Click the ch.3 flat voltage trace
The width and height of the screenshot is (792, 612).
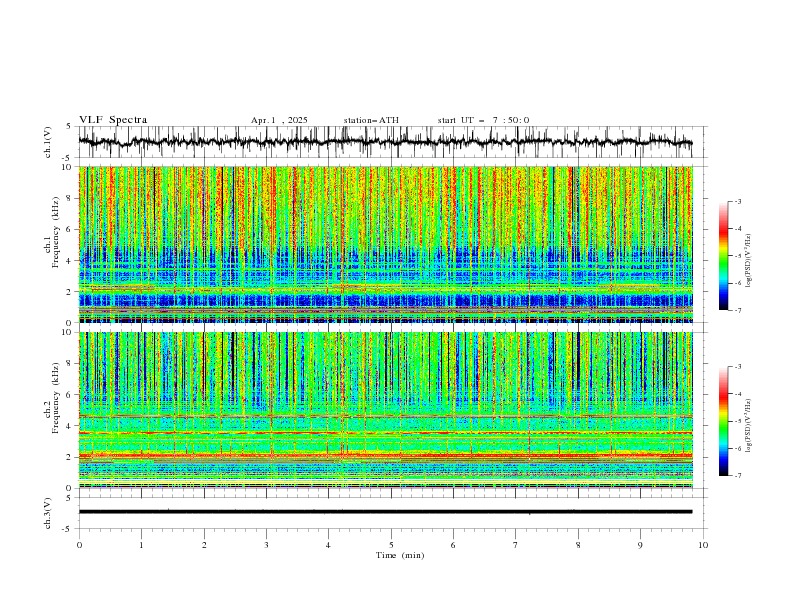[x=385, y=512]
